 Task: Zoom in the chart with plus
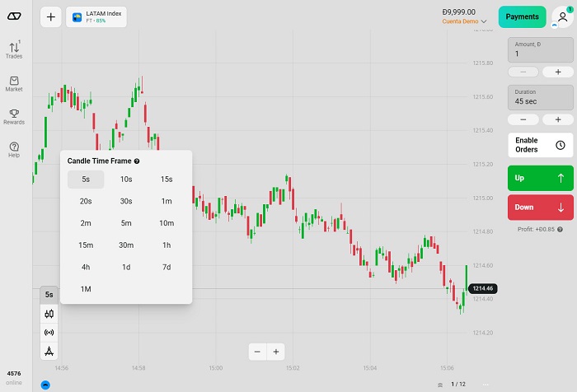point(276,352)
